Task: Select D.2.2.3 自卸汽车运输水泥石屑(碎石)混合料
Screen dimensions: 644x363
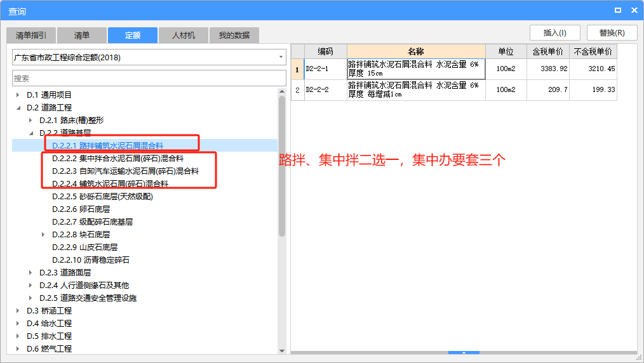Action: coord(126,171)
